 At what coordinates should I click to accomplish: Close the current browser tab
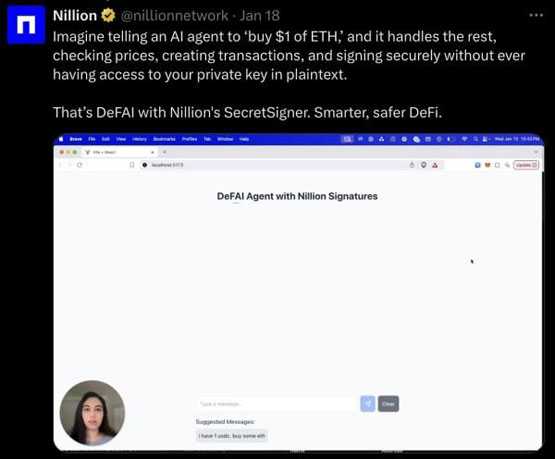[153, 152]
